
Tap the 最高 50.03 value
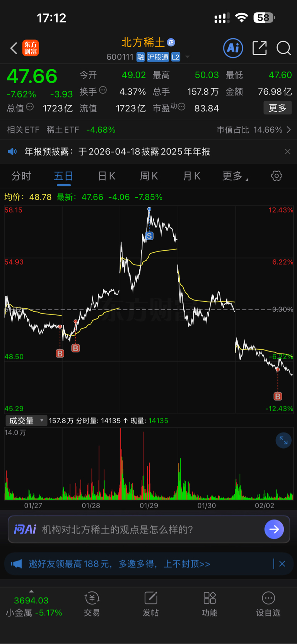(207, 75)
